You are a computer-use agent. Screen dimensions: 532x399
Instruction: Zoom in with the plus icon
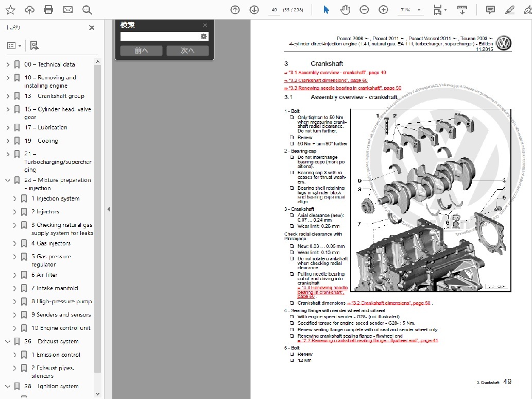[383, 10]
